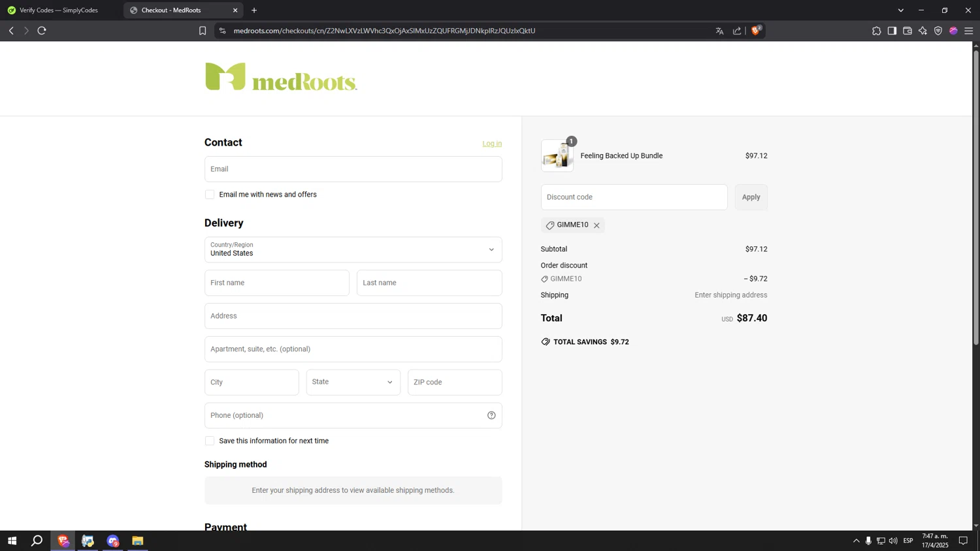This screenshot has height=551, width=980.
Task: Open Brave VPN shield icon
Action: click(938, 31)
